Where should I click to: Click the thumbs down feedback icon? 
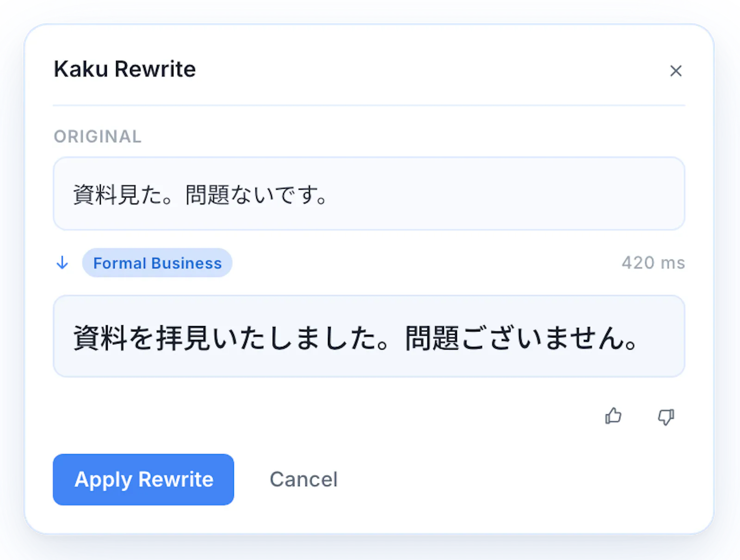(x=666, y=417)
